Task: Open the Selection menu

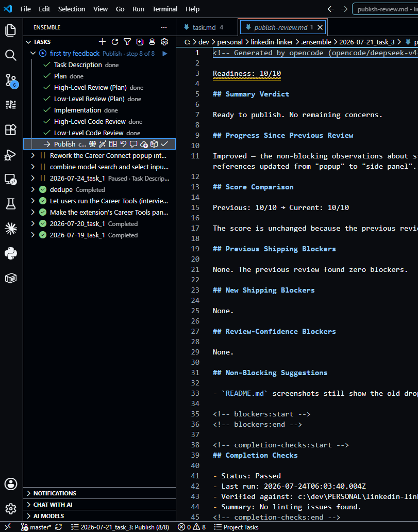Action: click(x=72, y=9)
